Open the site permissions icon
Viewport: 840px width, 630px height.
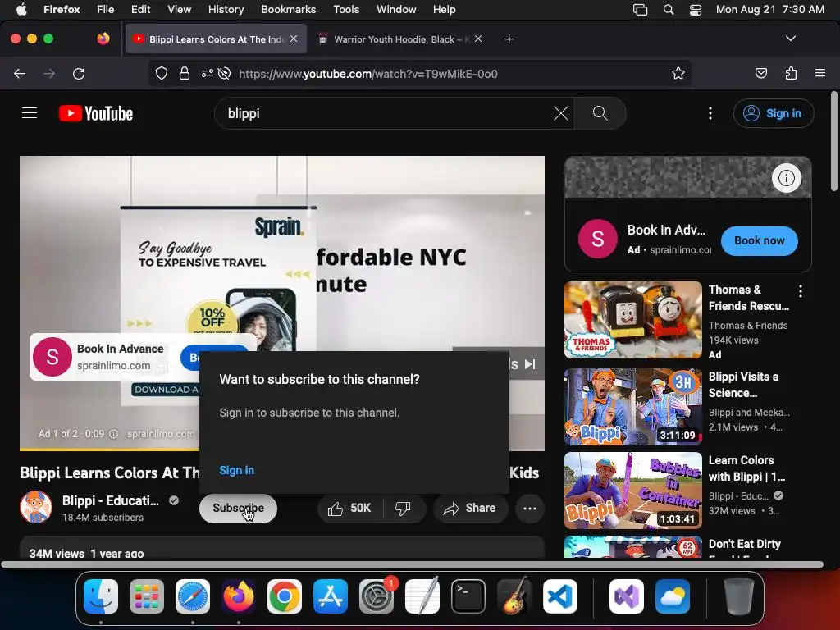coord(208,73)
